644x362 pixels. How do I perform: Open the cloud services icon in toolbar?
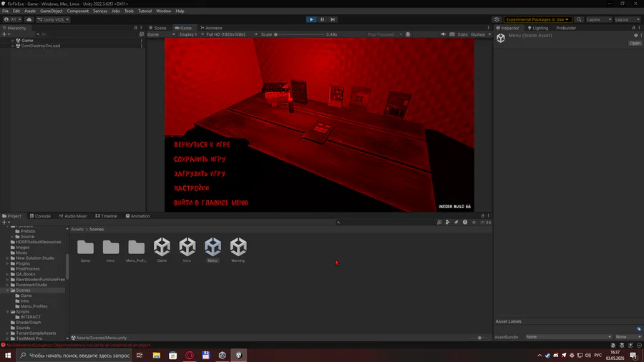point(29,19)
